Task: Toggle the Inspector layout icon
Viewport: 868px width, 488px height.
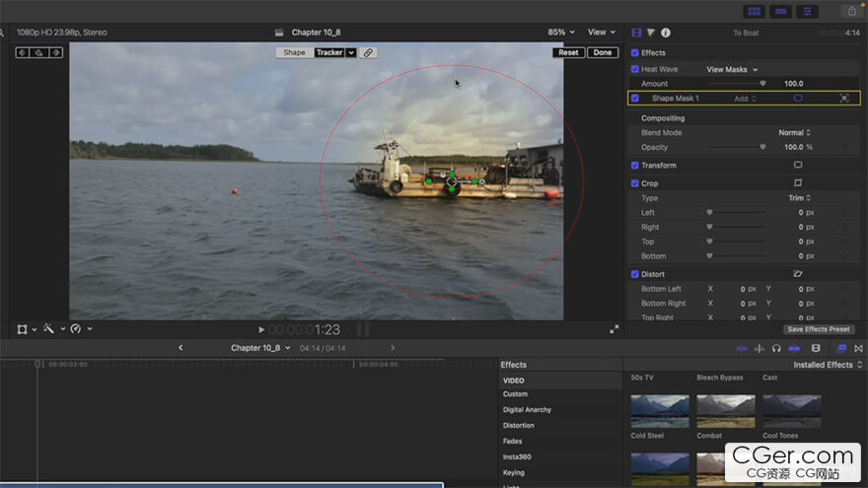Action: (x=807, y=11)
